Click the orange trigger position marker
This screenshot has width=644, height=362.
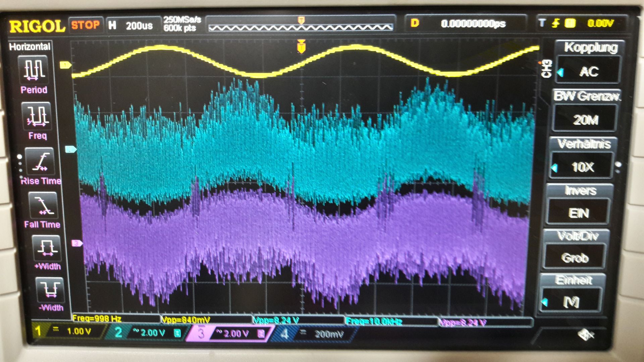pos(301,46)
